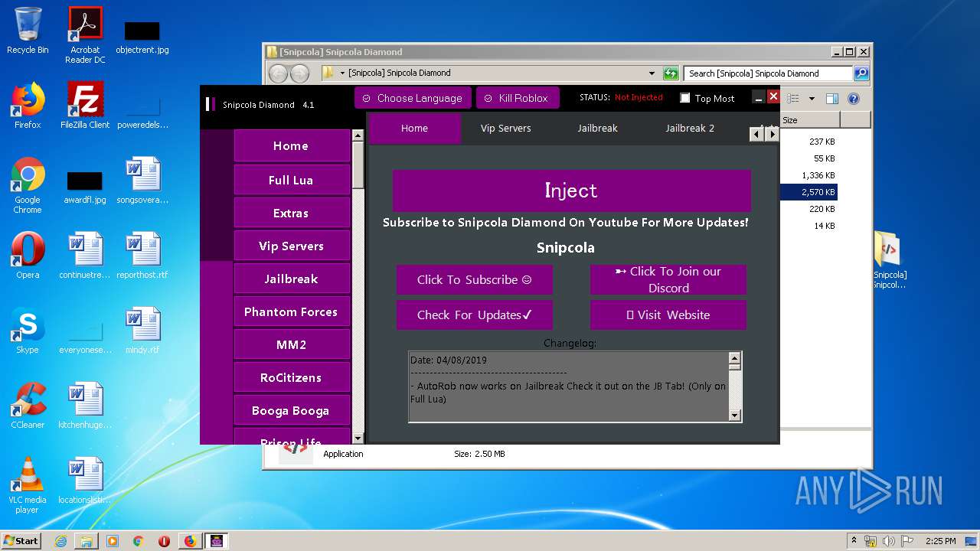This screenshot has width=980, height=551.
Task: Select the kitchenhuge... Word document
Action: point(85,405)
